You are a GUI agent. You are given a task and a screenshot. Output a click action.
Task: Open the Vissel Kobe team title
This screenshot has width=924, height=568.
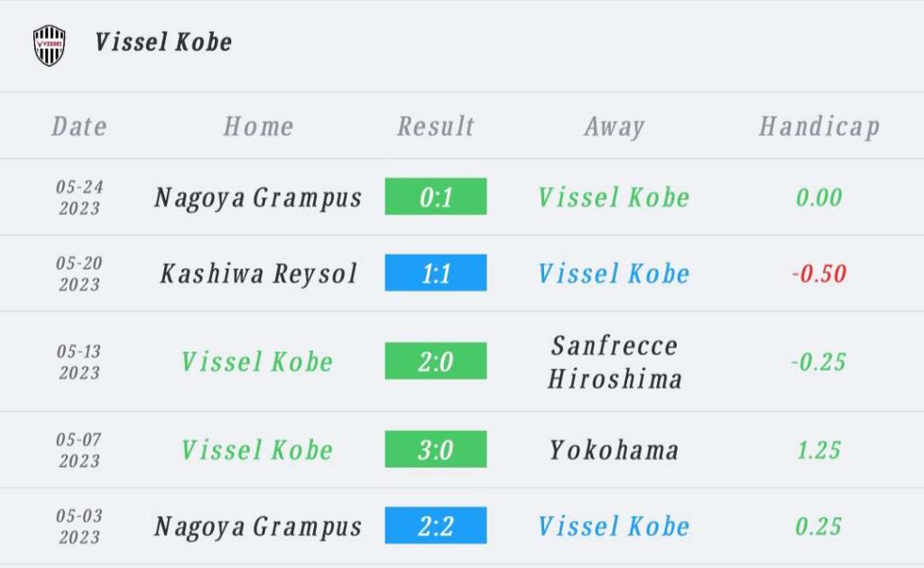163,42
